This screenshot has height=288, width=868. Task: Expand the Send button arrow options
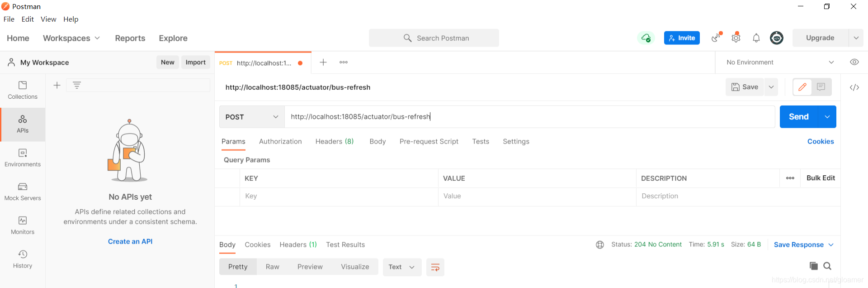point(827,117)
